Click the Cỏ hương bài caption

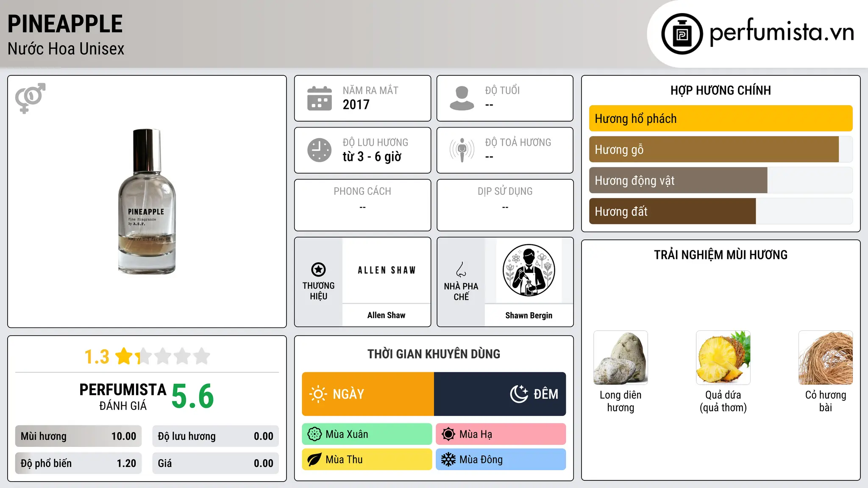826,401
